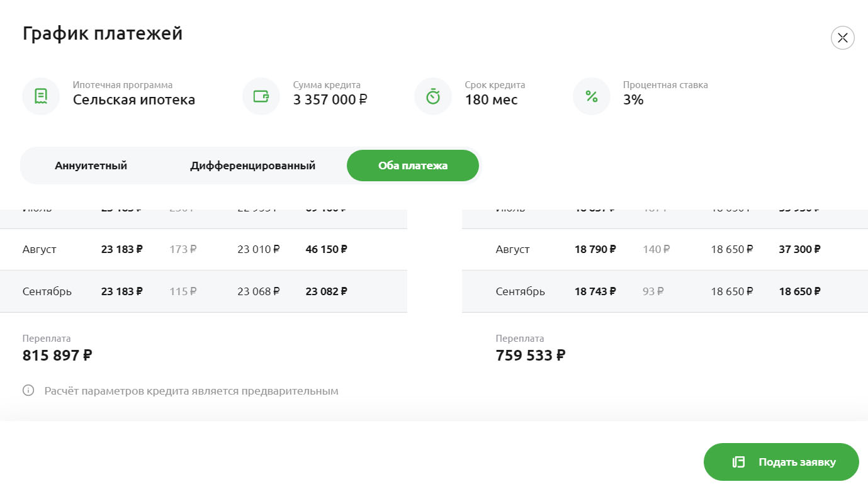Viewport: 868px width, 489px height.
Task: Click the differentiated September interest 93 ₽
Action: tap(653, 291)
